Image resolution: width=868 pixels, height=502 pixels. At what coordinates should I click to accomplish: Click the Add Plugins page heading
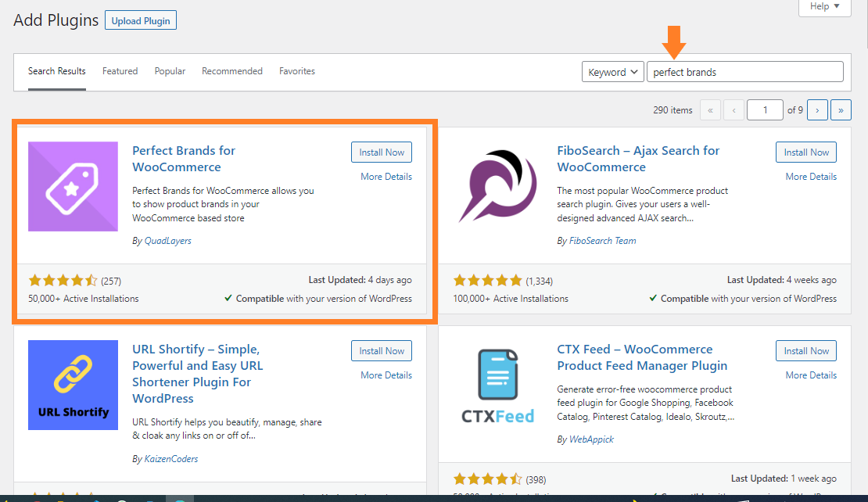(x=56, y=20)
